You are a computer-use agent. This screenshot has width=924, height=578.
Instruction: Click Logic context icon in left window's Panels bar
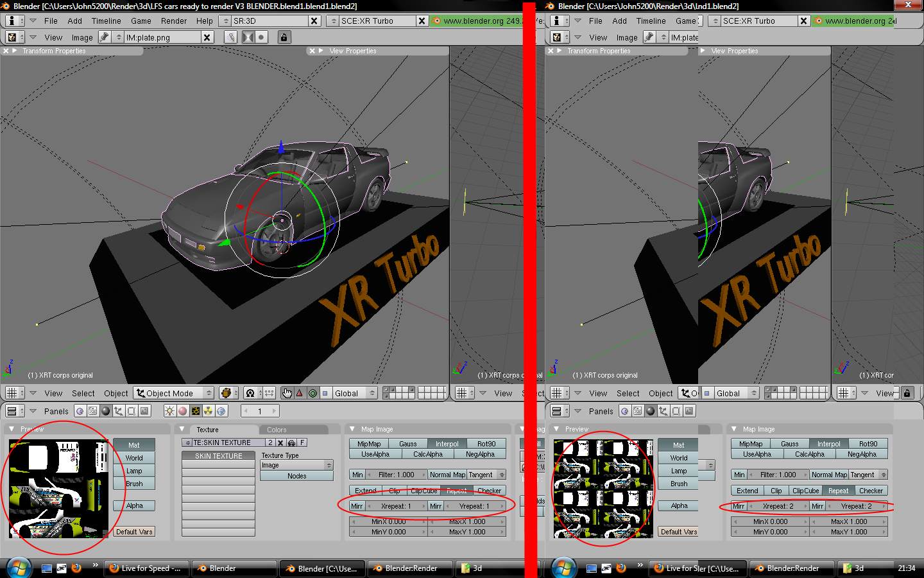(80, 411)
